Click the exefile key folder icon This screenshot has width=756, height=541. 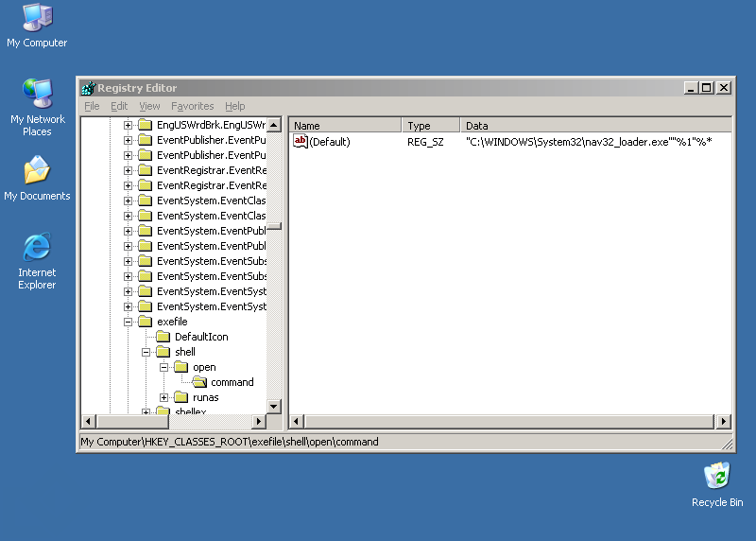[x=146, y=322]
